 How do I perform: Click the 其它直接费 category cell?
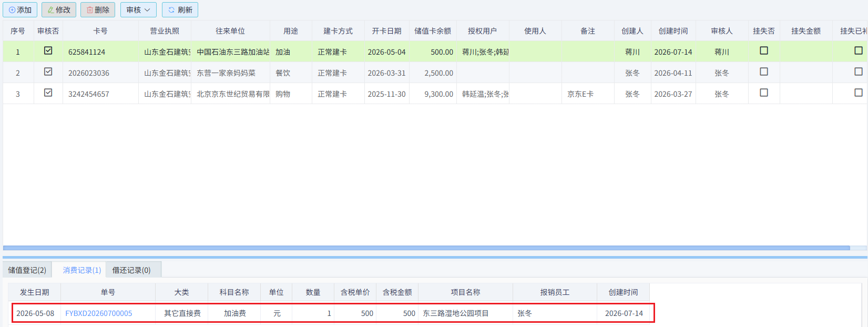click(x=182, y=313)
